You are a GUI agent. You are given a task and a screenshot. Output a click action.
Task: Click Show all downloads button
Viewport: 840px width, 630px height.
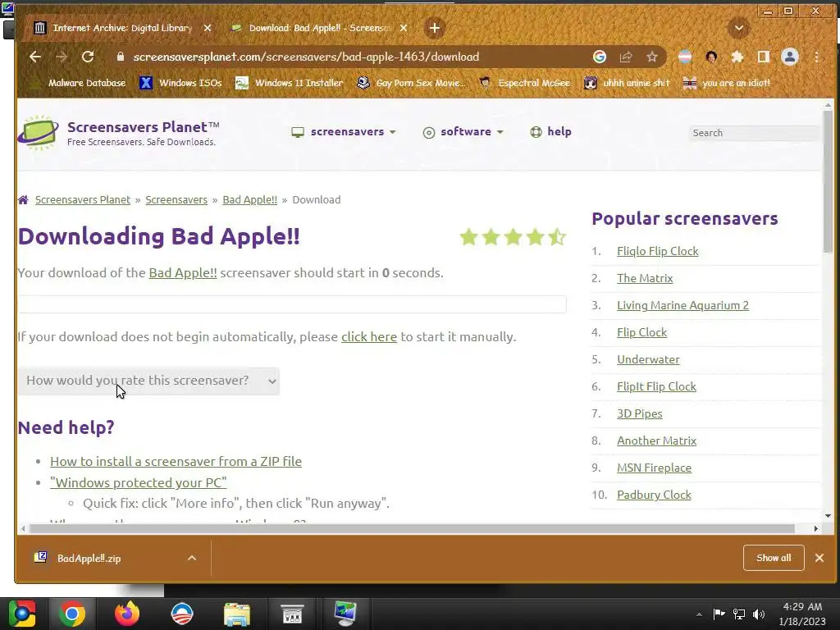[774, 558]
